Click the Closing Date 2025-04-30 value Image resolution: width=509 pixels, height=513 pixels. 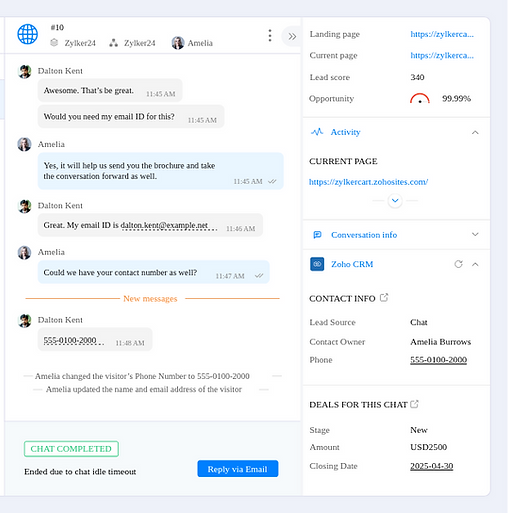point(431,466)
